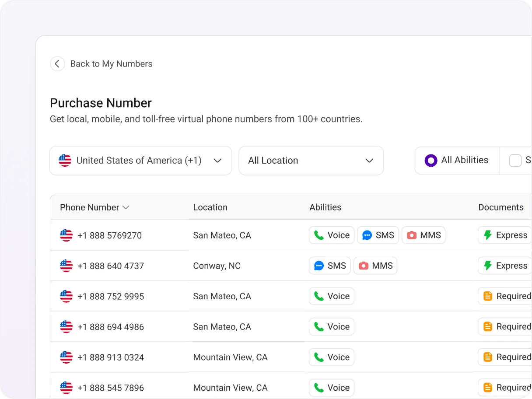Image resolution: width=532 pixels, height=399 pixels.
Task: Open the United States of America country dropdown
Action: point(140,161)
